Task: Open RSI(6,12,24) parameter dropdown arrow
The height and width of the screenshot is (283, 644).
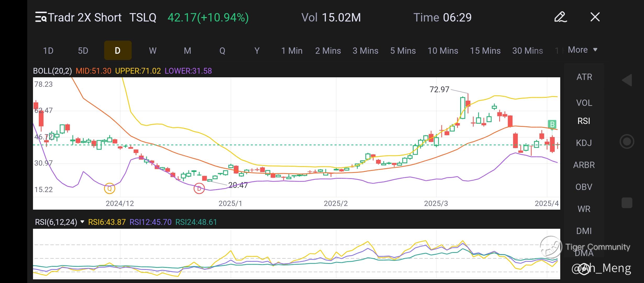Action: pyautogui.click(x=82, y=222)
